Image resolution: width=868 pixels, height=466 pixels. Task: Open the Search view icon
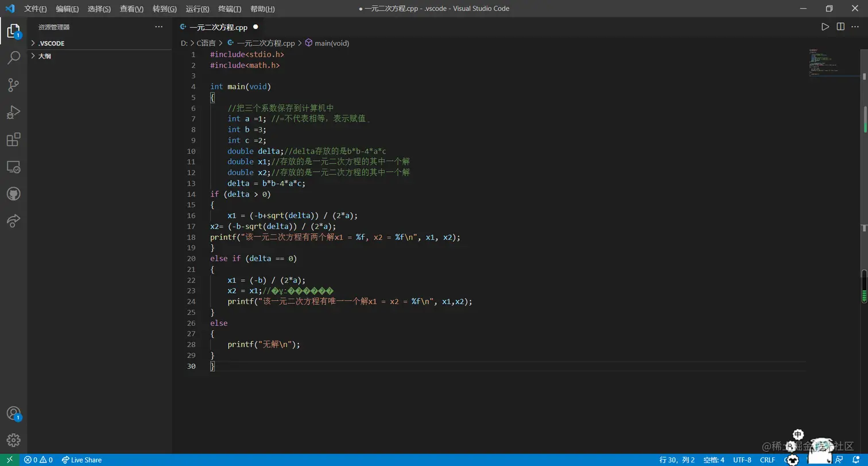coord(13,57)
